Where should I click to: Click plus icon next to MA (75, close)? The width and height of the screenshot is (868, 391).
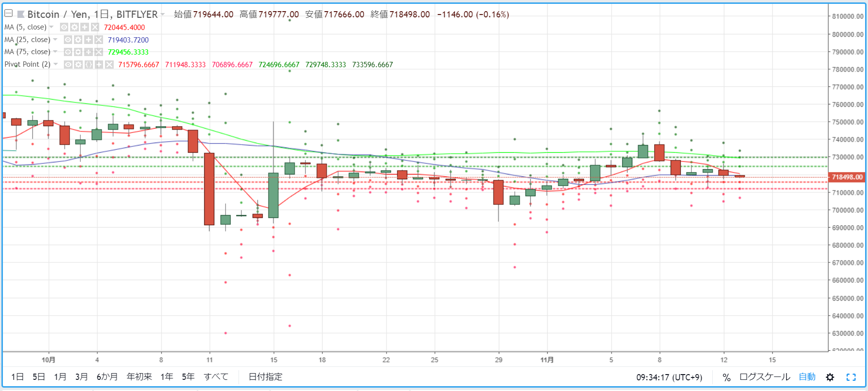pyautogui.click(x=89, y=52)
